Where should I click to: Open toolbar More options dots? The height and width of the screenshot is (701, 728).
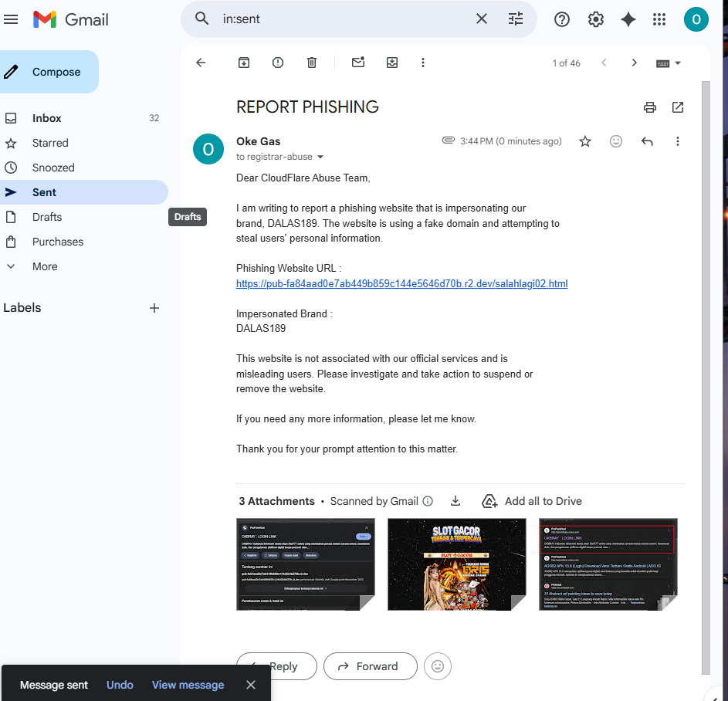pyautogui.click(x=422, y=63)
